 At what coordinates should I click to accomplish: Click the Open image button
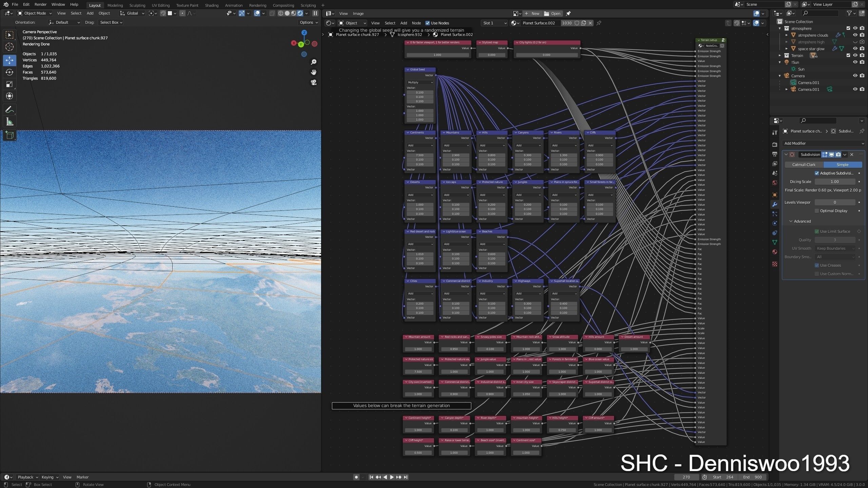pyautogui.click(x=552, y=14)
